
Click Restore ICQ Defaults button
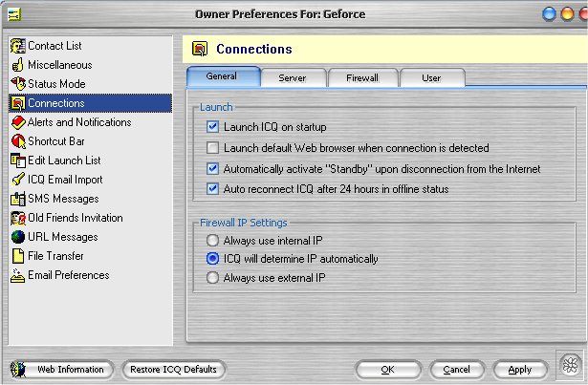[x=174, y=370]
